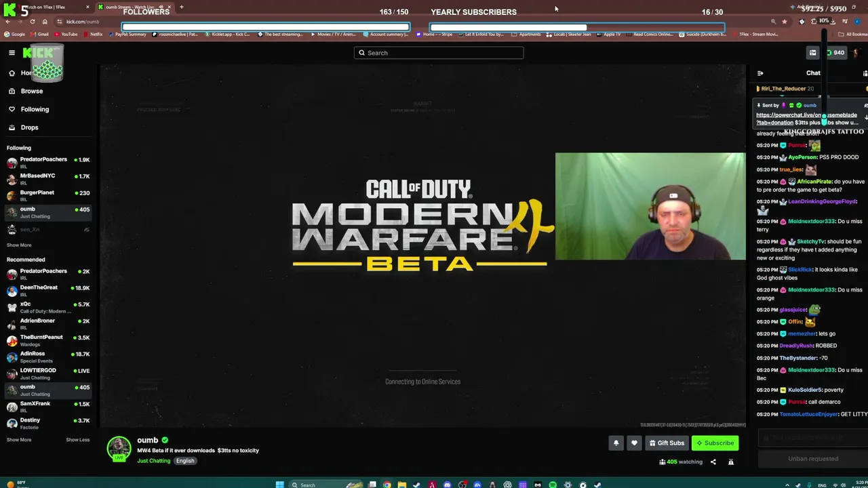Open Windows Start menu

coord(279,485)
